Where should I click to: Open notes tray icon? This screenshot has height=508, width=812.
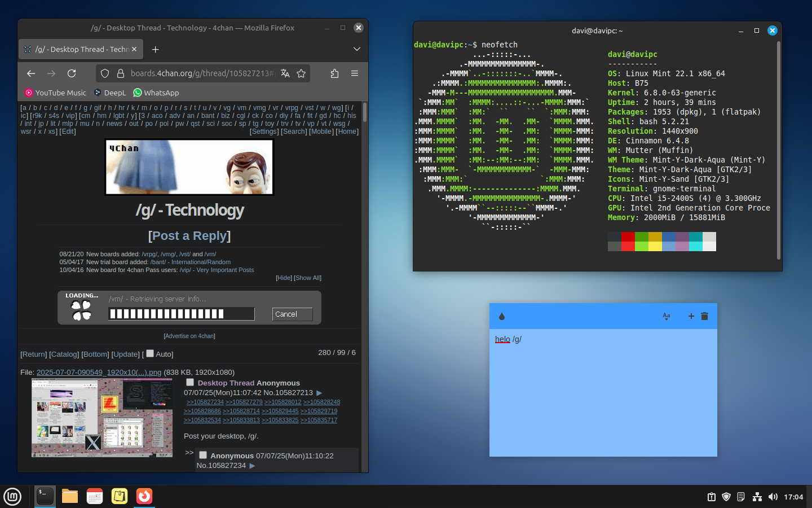[741, 497]
